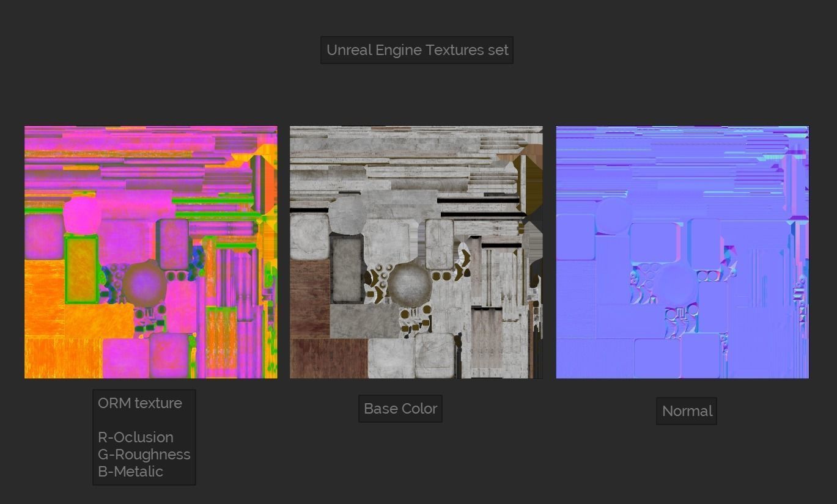Select the "Normal" caption label

click(687, 411)
